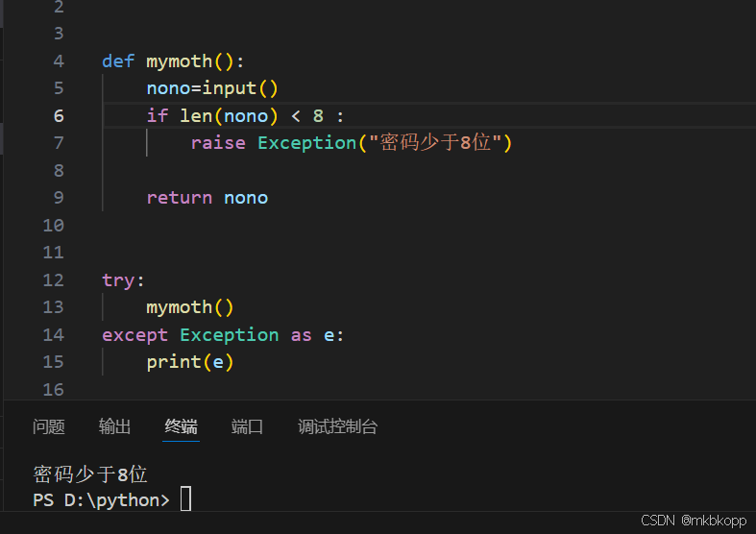The height and width of the screenshot is (534, 756).
Task: Select the 终端 tab
Action: click(x=181, y=426)
